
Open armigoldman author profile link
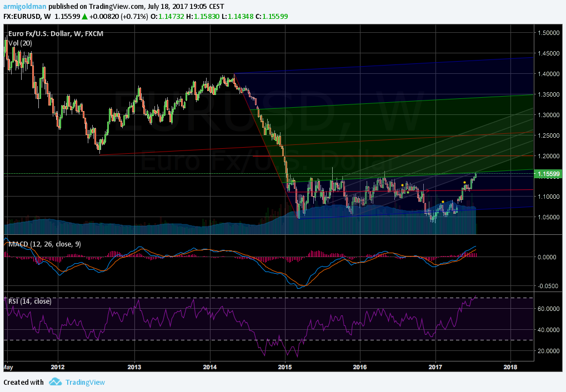click(x=25, y=7)
